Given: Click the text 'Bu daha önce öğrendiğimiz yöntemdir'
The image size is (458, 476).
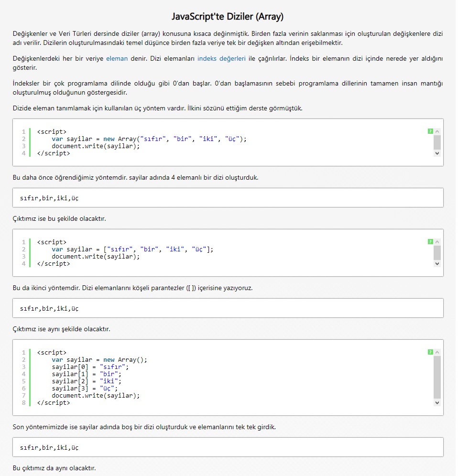Looking at the screenshot, I should tap(70, 178).
